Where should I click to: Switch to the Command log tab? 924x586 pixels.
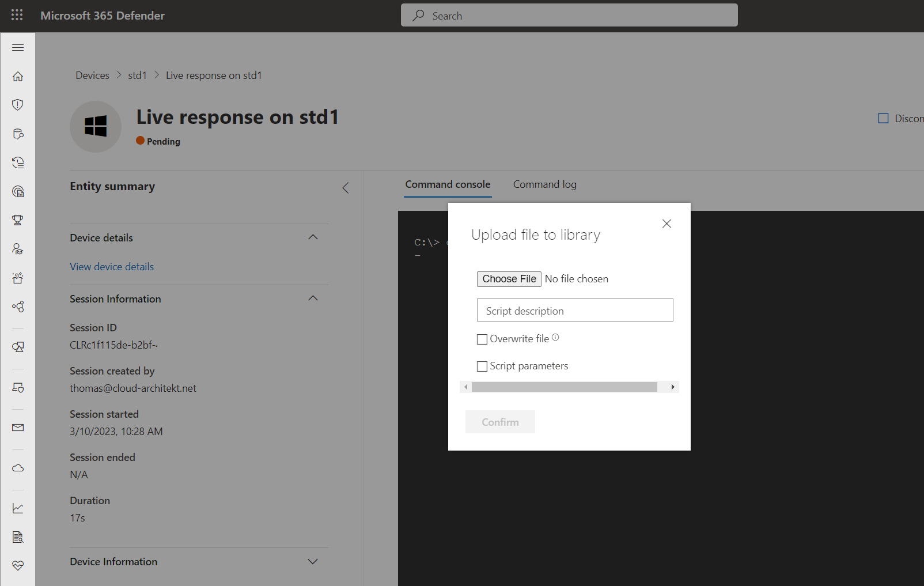coord(545,184)
